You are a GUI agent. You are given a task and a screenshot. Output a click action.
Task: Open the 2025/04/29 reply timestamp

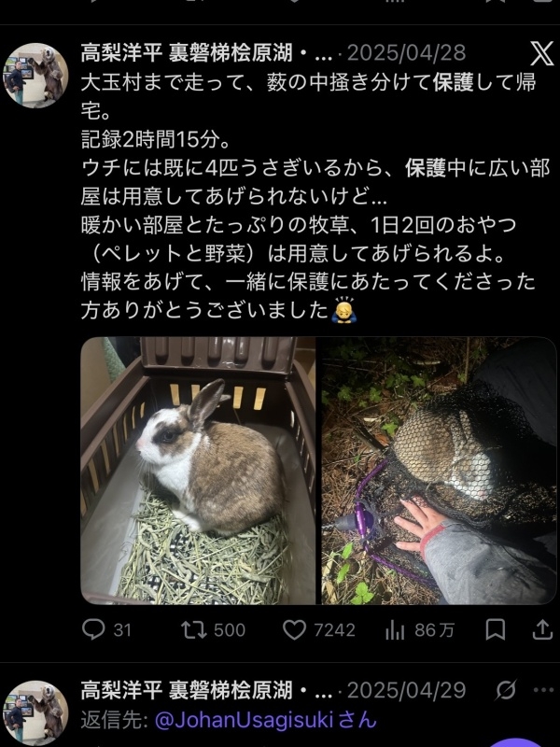pos(406,690)
